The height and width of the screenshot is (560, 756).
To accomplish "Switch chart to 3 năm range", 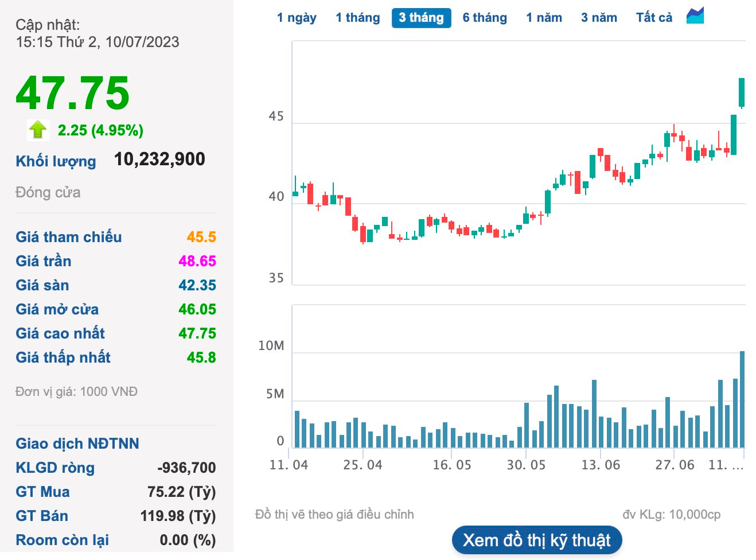I will coord(599,18).
